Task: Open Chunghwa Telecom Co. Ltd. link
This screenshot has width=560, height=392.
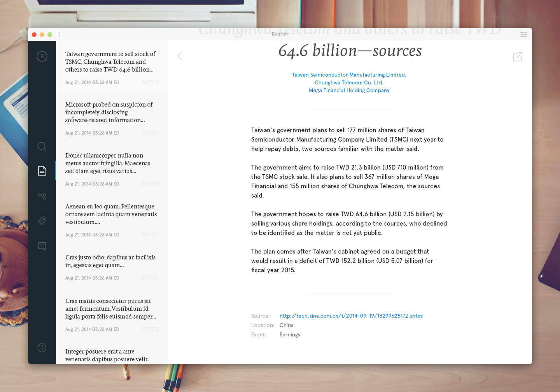Action: tap(349, 82)
